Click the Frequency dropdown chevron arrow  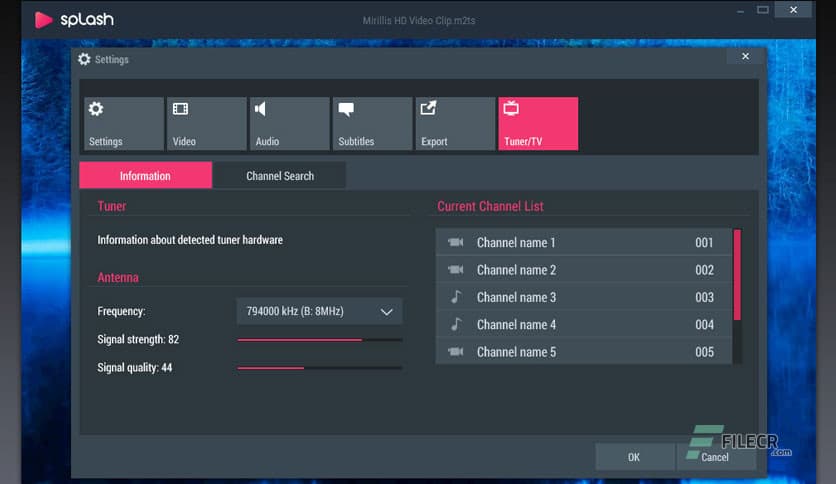(x=387, y=312)
